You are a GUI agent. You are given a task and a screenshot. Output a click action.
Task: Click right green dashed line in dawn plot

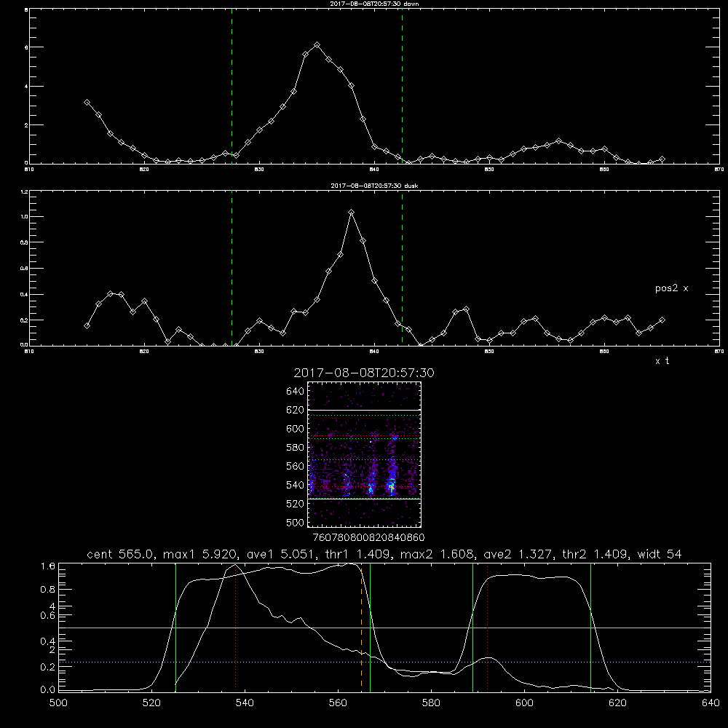pos(402,86)
